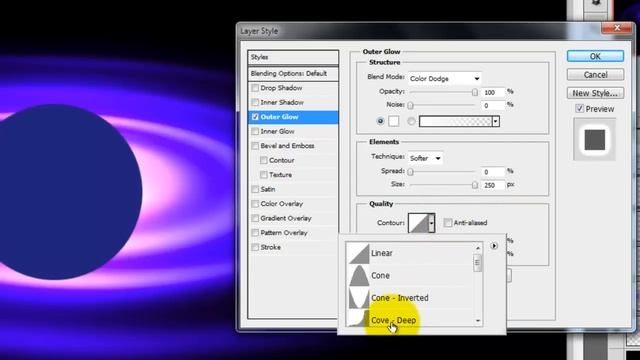
Task: Enable the Inner Glow checkbox
Action: tap(255, 131)
